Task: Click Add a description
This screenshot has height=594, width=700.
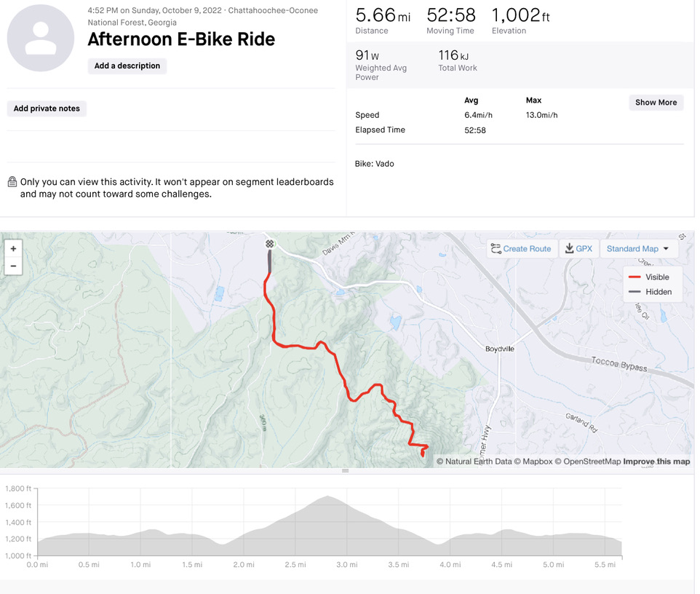Action: coord(127,66)
